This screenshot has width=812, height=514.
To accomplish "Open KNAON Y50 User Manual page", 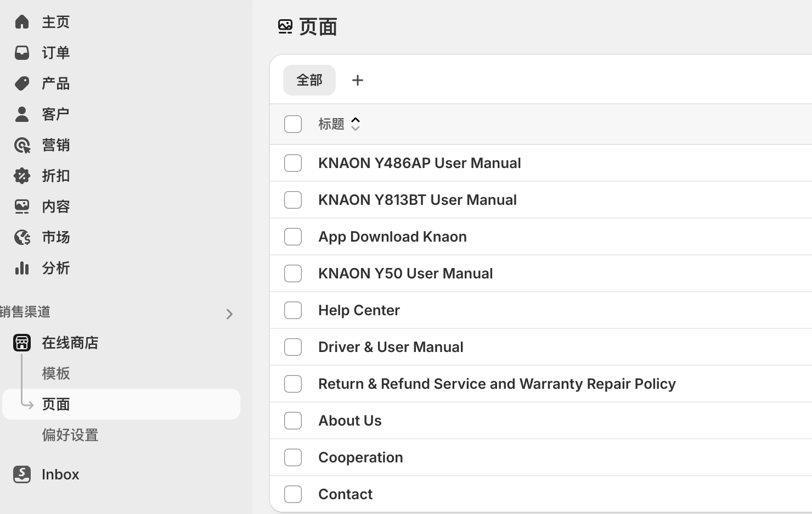I will tap(405, 273).
